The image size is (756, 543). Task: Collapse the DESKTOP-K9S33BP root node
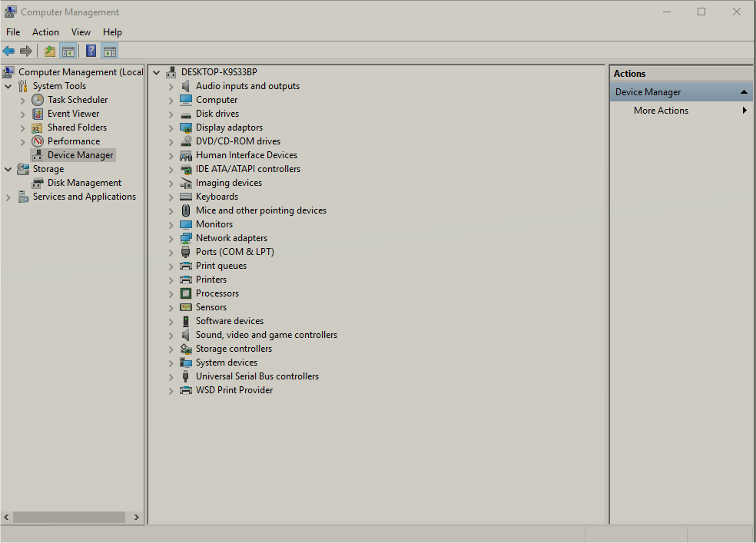pyautogui.click(x=156, y=72)
